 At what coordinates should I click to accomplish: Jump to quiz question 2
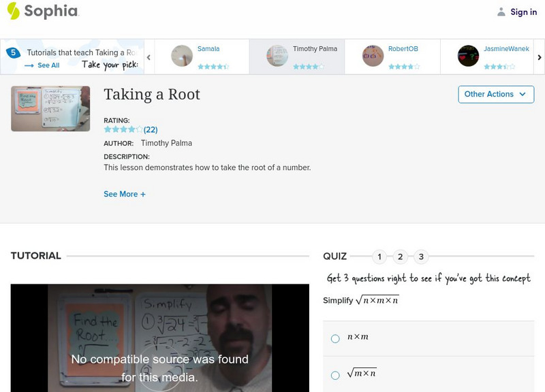point(401,257)
